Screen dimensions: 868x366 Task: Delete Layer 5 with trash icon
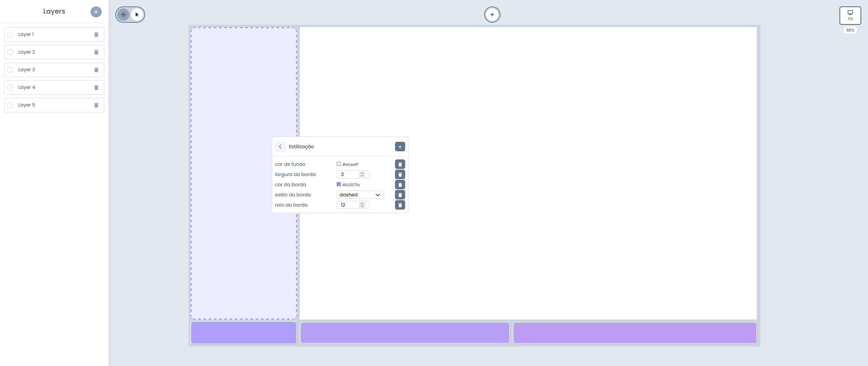click(x=96, y=105)
